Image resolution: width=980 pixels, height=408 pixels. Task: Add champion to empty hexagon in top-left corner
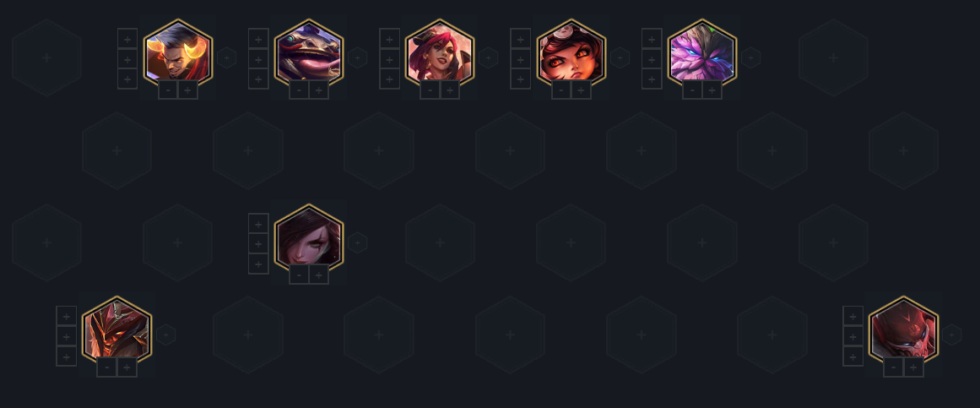[x=47, y=57]
